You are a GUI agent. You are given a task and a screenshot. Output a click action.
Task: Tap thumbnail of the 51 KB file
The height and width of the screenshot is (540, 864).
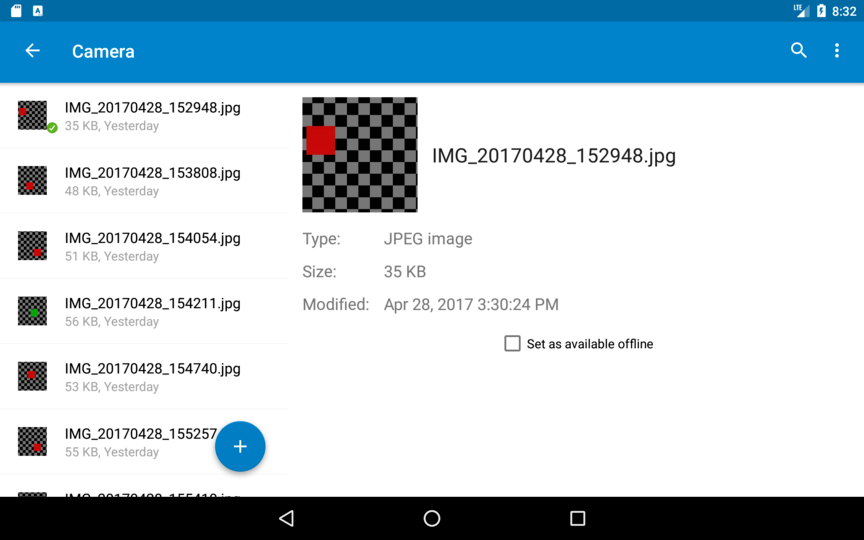click(33, 246)
